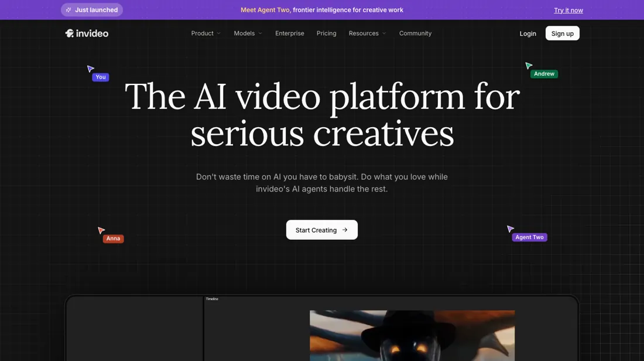Expand the Product dropdown chevron
Screen dimensions: 644x361
(219, 33)
